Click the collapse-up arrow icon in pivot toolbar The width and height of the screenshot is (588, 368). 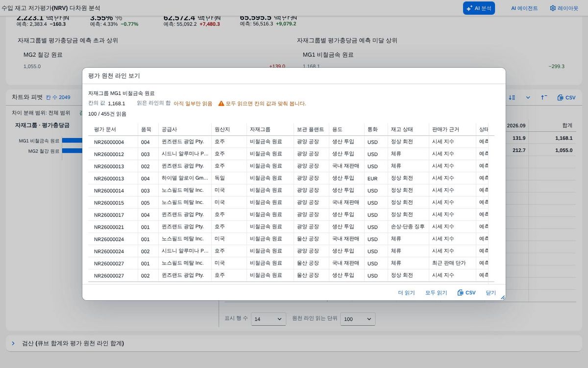pyautogui.click(x=544, y=98)
